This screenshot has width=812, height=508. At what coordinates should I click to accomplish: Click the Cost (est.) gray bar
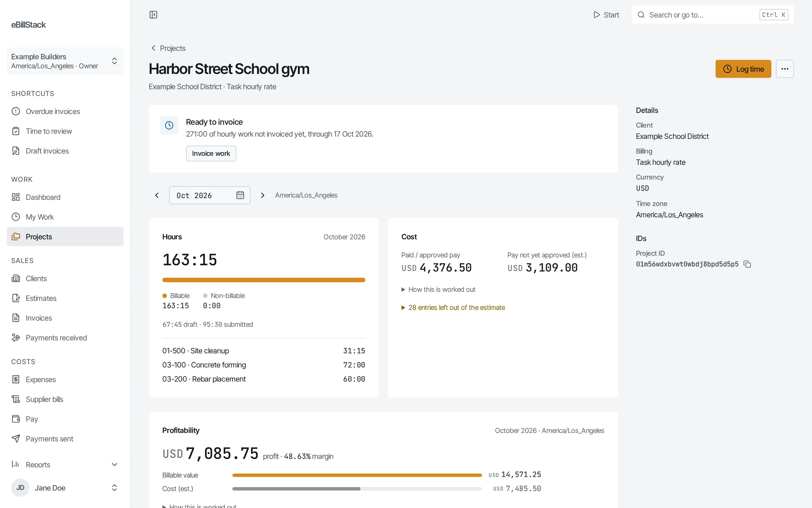coord(296,489)
